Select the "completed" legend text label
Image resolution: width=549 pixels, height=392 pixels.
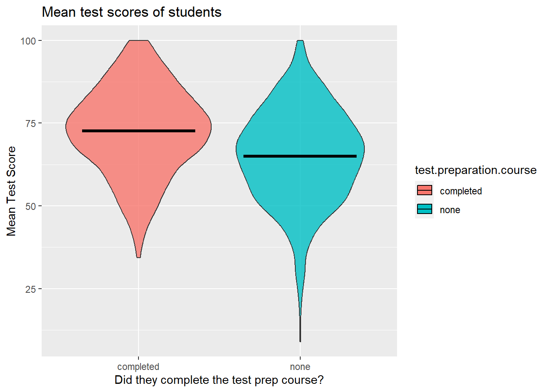coord(461,191)
